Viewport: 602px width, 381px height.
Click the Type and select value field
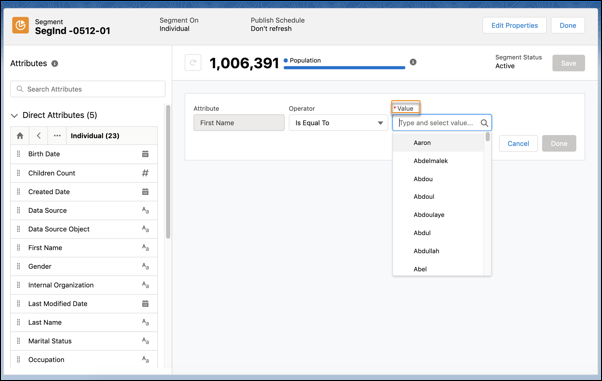(442, 123)
